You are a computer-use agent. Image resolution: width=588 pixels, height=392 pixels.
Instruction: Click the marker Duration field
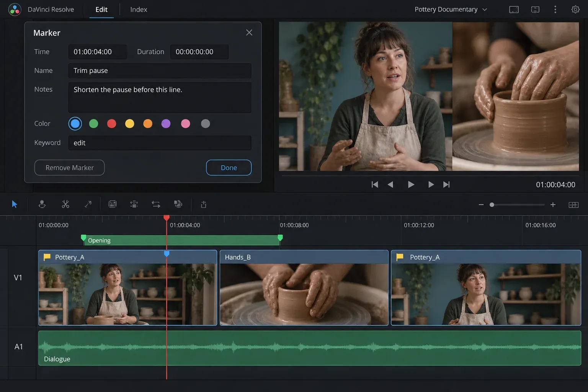point(199,52)
